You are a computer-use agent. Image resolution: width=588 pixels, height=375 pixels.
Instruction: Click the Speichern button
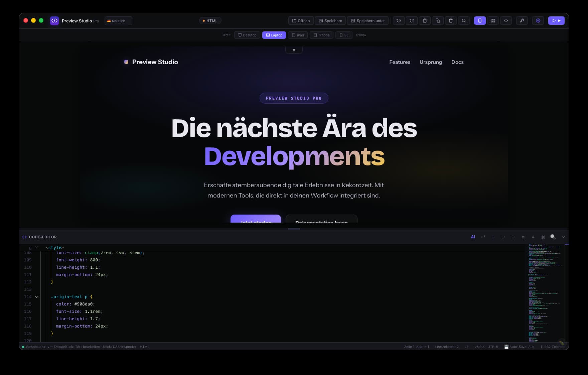tap(330, 21)
